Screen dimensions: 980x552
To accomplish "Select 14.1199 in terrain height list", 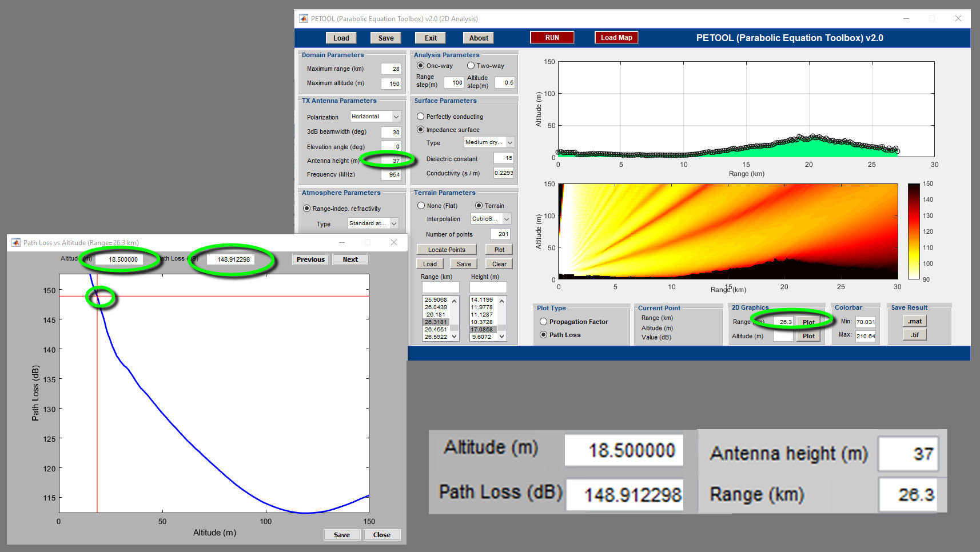I will pos(483,299).
